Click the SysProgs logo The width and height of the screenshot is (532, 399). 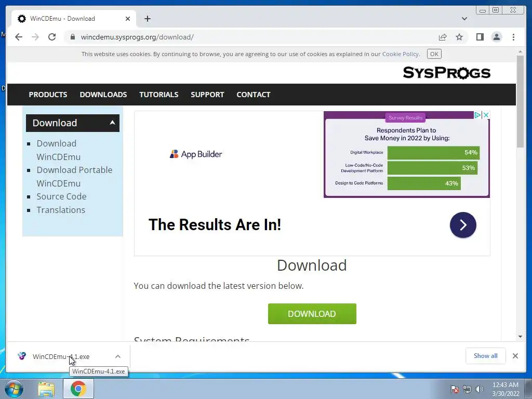coord(446,73)
